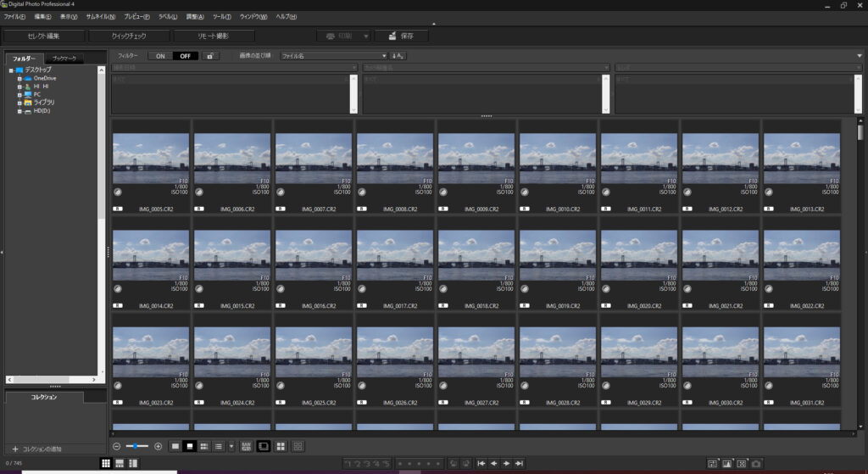868x474 pixels.
Task: Go to the first image arrow icon
Action: [481, 464]
